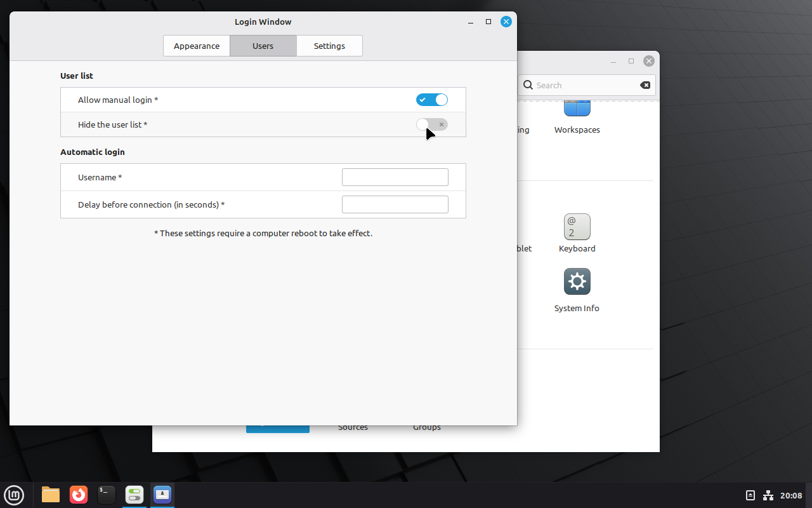Open a terminal from the taskbar

(106, 495)
